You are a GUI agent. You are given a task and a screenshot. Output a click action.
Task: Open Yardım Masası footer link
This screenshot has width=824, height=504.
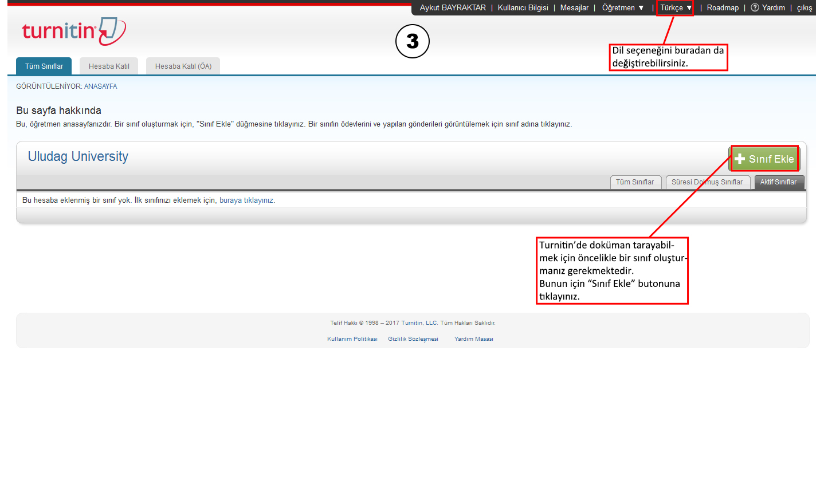pos(474,339)
